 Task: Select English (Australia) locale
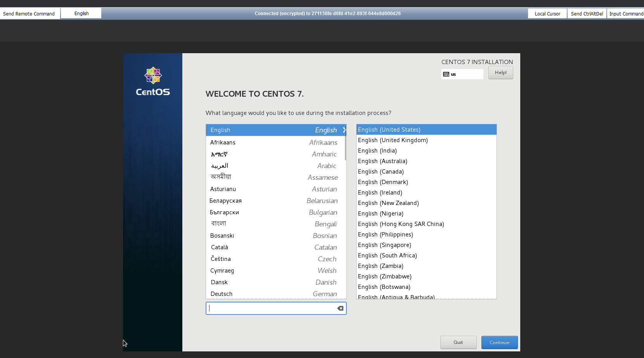click(426, 161)
